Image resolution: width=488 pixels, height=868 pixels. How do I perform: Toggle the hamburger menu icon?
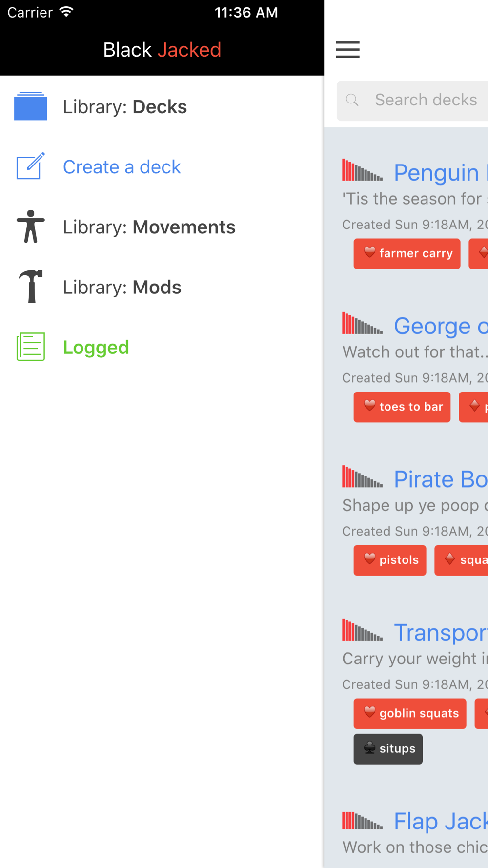[347, 50]
